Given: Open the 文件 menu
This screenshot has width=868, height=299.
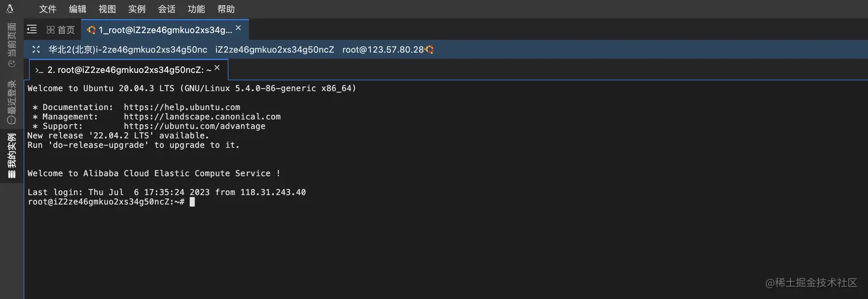Looking at the screenshot, I should point(48,9).
